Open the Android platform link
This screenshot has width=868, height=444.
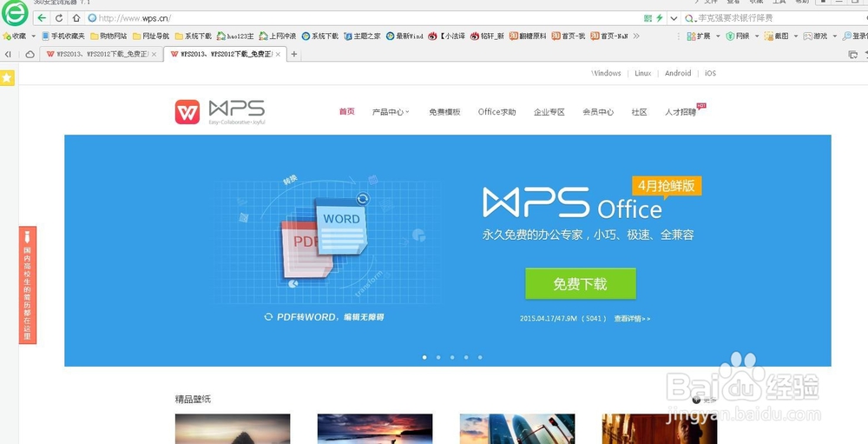pos(678,73)
